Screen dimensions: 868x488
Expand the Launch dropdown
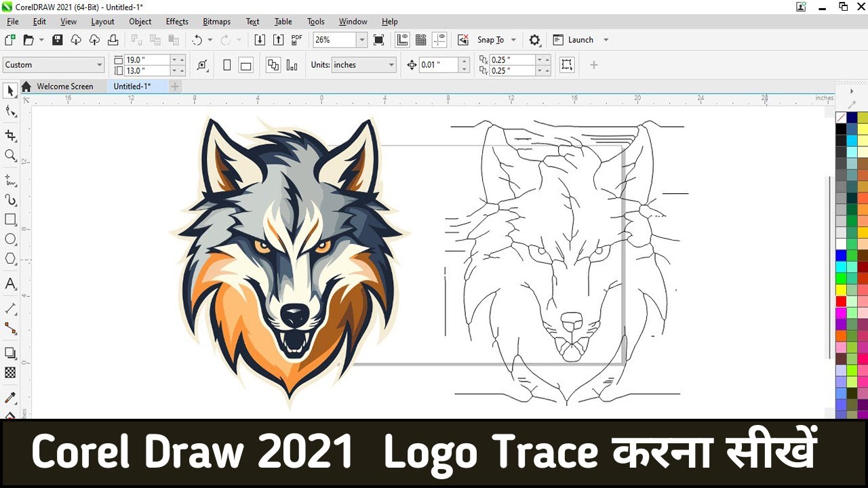coord(606,40)
